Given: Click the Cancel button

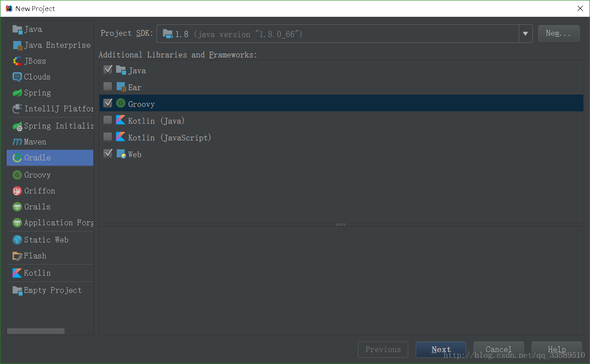Looking at the screenshot, I should pyautogui.click(x=499, y=350).
